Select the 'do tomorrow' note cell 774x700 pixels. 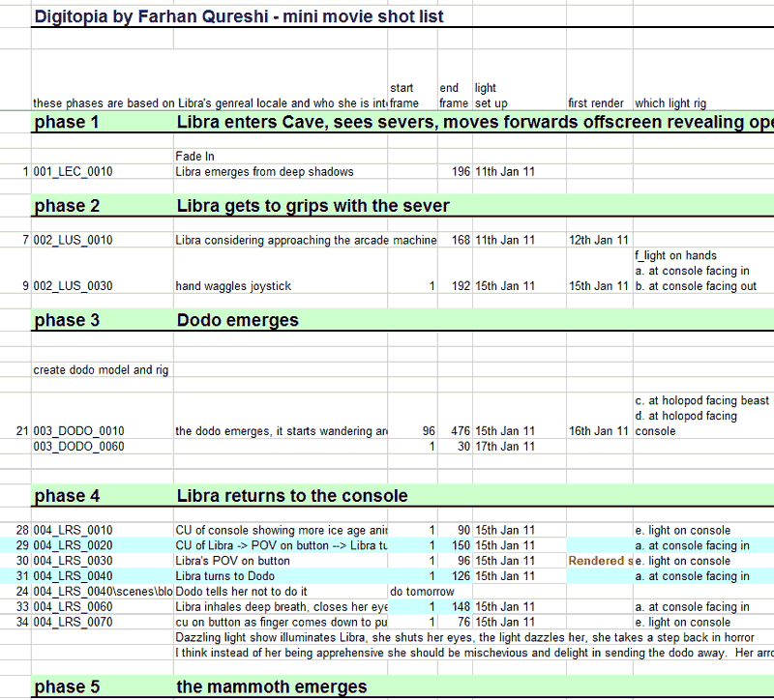coord(422,592)
